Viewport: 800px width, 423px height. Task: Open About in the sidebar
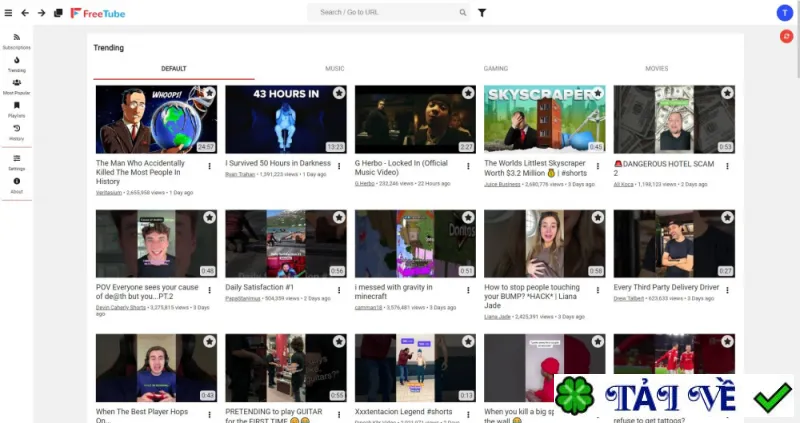(16, 186)
